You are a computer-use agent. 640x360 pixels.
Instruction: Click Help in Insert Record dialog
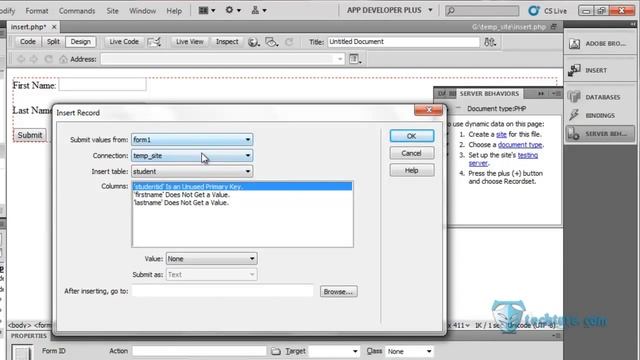(x=412, y=170)
